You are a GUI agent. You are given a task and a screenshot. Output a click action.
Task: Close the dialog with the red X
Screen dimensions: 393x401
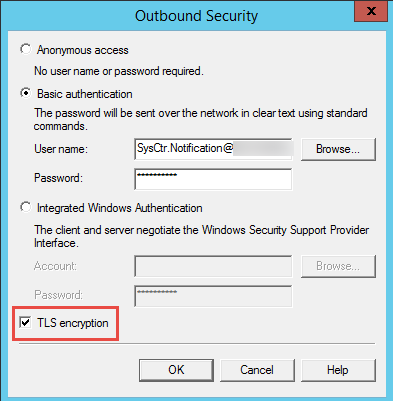371,11
